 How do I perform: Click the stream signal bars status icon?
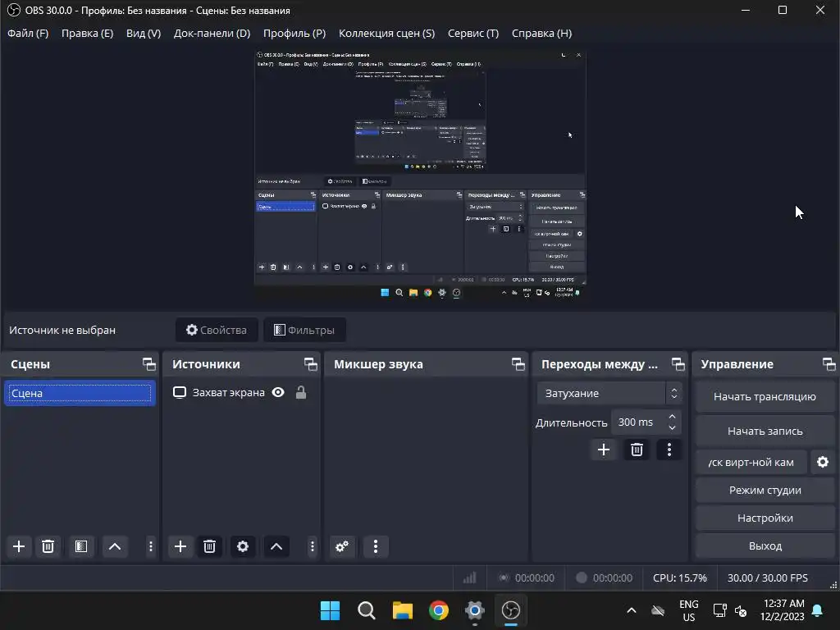coord(470,577)
